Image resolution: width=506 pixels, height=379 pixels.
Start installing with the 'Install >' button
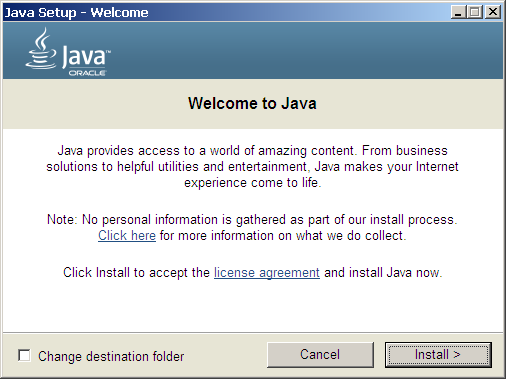point(438,355)
